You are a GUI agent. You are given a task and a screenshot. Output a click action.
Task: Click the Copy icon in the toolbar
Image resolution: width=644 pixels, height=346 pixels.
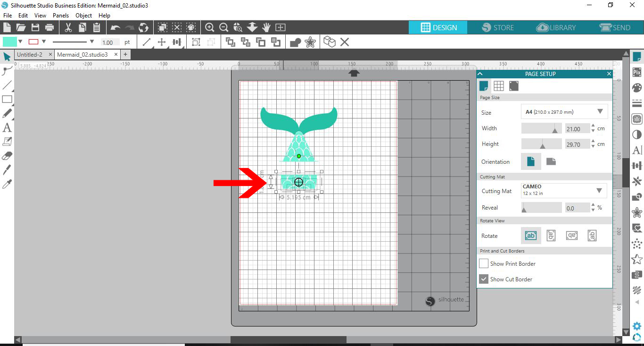83,27
